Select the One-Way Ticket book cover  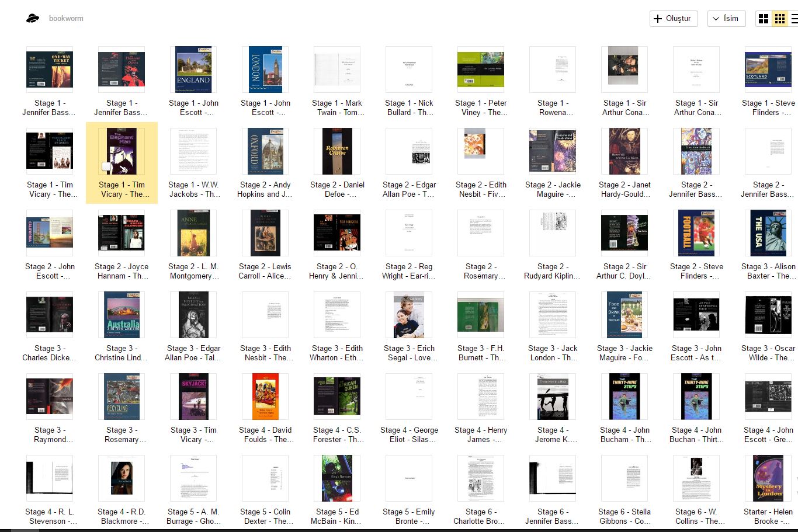[x=50, y=69]
